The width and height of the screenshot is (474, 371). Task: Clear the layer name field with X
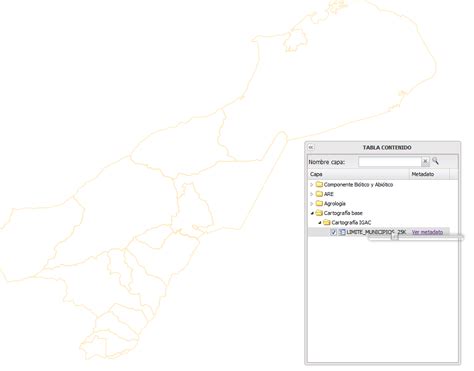(x=425, y=161)
